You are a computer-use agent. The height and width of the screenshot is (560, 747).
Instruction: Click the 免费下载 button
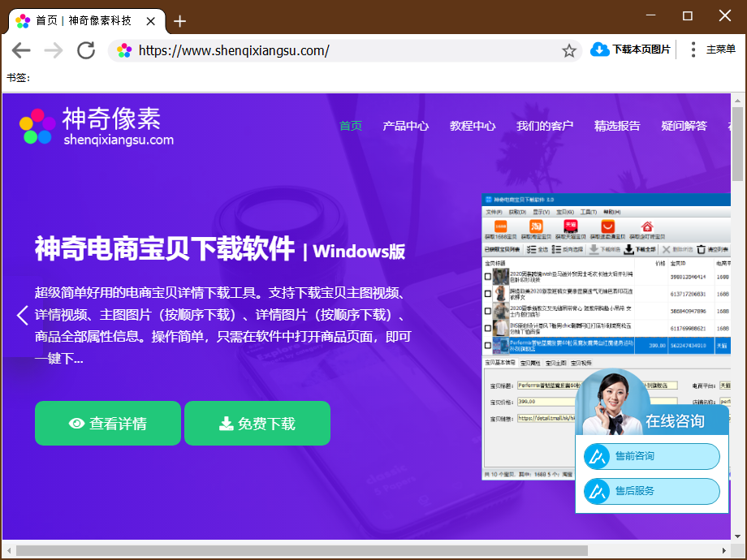[x=257, y=424]
